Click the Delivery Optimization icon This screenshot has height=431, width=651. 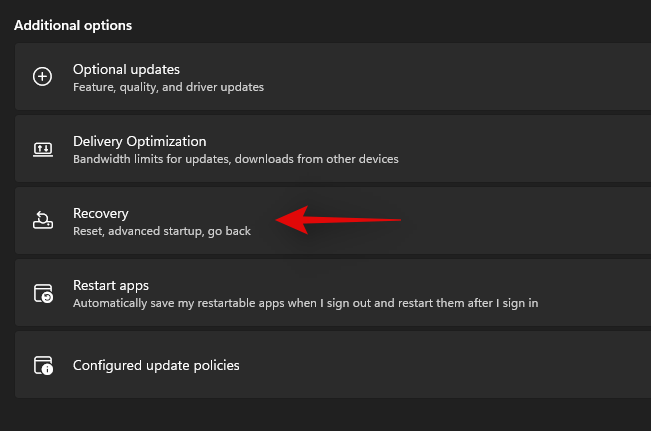pyautogui.click(x=42, y=149)
